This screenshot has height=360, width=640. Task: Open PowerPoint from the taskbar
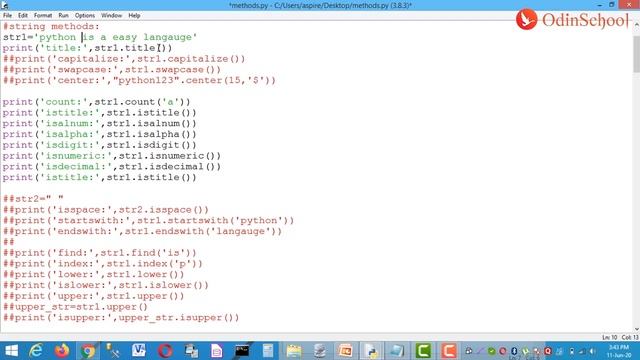[345, 351]
